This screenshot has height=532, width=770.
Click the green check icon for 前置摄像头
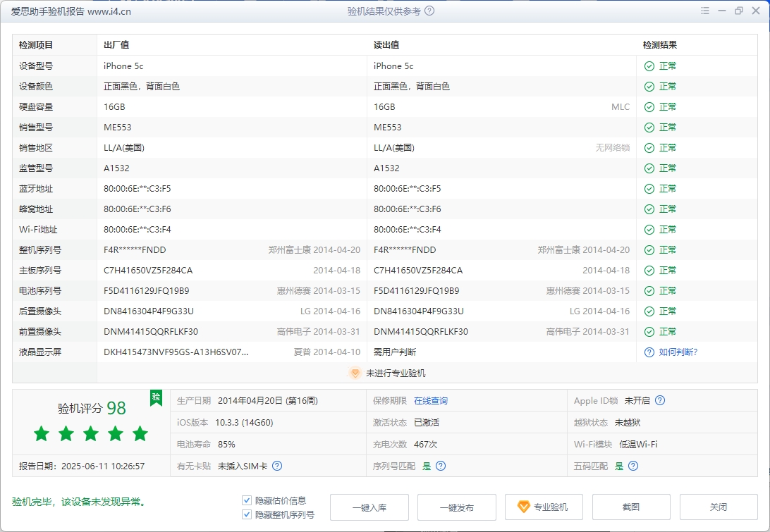point(649,333)
